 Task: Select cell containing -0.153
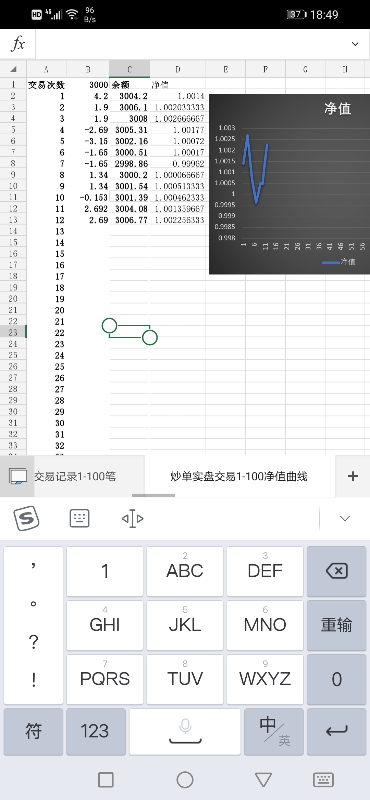click(x=88, y=197)
